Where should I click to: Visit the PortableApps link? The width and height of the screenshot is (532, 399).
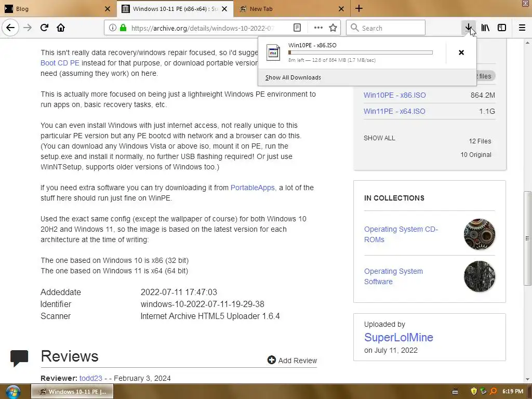coord(252,188)
